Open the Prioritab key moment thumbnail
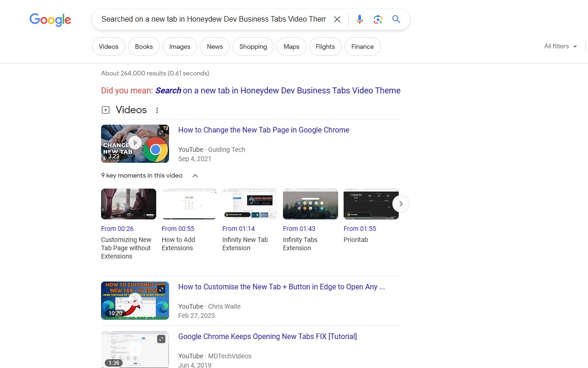 [x=371, y=204]
